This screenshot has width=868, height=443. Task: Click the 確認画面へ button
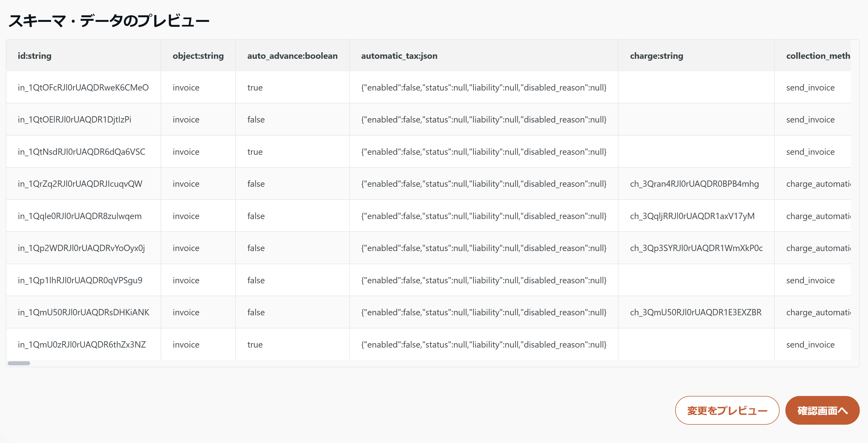(822, 410)
